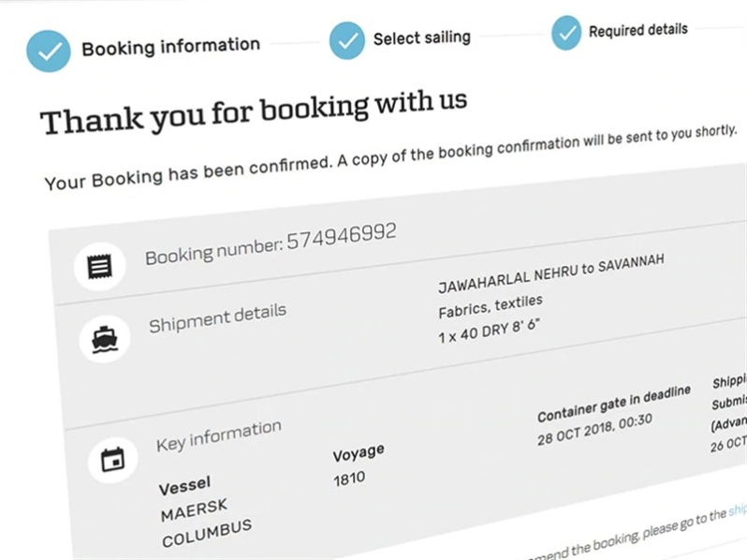This screenshot has height=560, width=747.
Task: Open the Select sailing step
Action: (422, 37)
